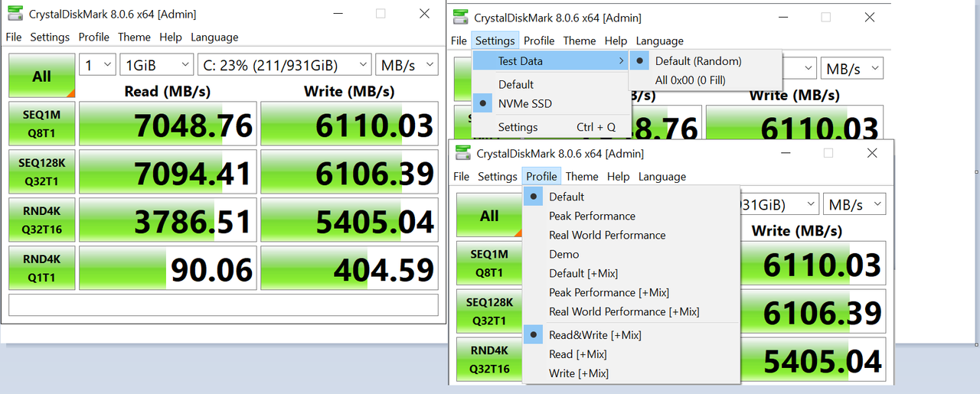Open Language menu in bottom-right window
The width and height of the screenshot is (980, 394).
click(662, 176)
